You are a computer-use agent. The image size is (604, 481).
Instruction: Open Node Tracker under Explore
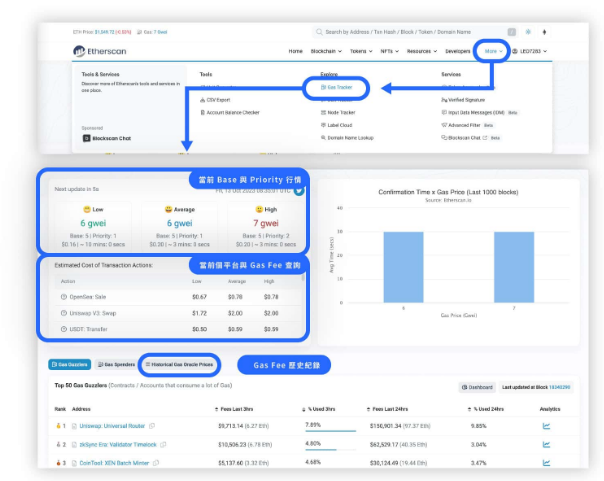(338, 112)
